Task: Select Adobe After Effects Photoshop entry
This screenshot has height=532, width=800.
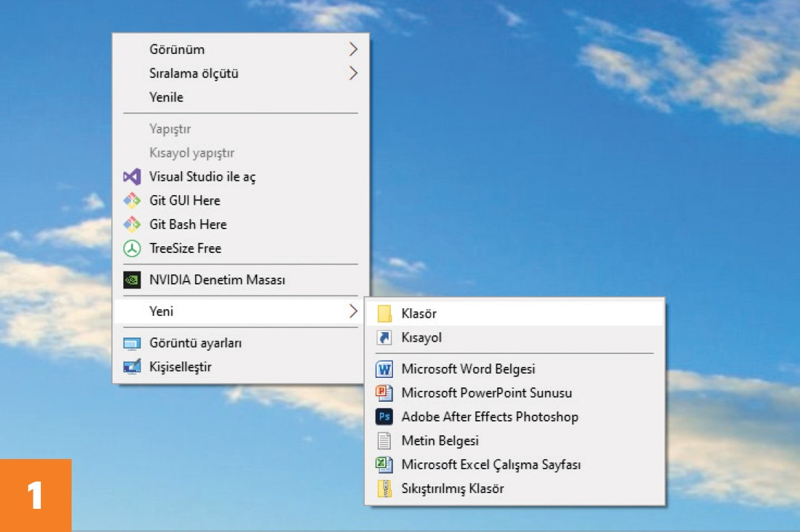Action: (515, 417)
